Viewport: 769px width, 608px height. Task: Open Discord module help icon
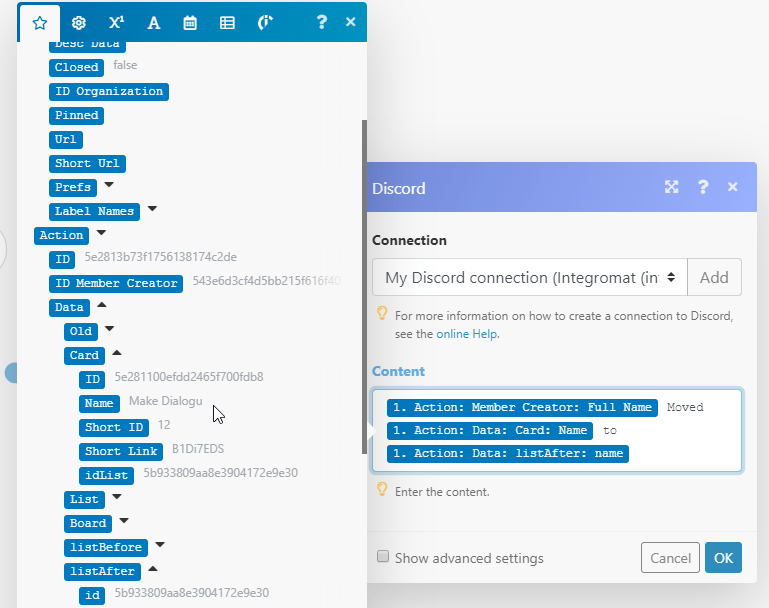[x=703, y=187]
